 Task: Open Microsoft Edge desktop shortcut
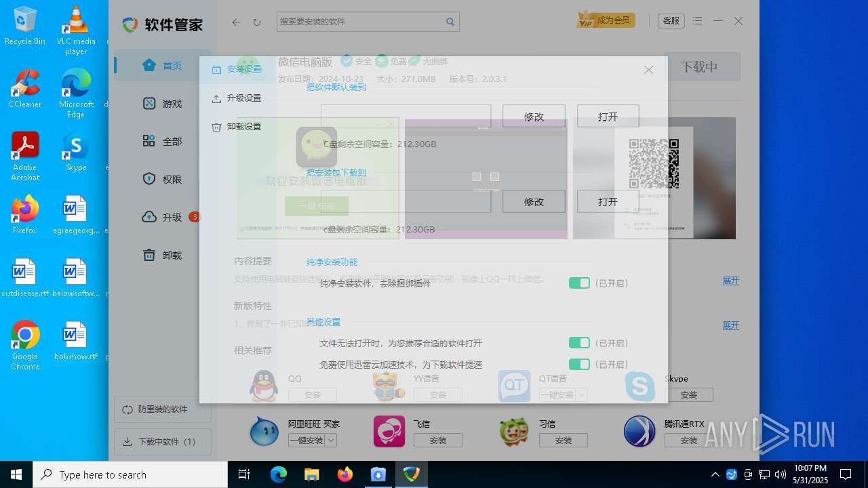tap(76, 94)
